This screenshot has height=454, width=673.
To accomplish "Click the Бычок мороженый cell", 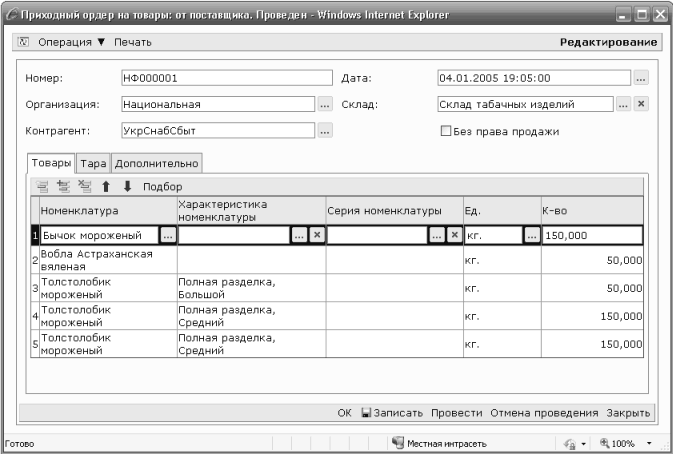I will (x=100, y=235).
